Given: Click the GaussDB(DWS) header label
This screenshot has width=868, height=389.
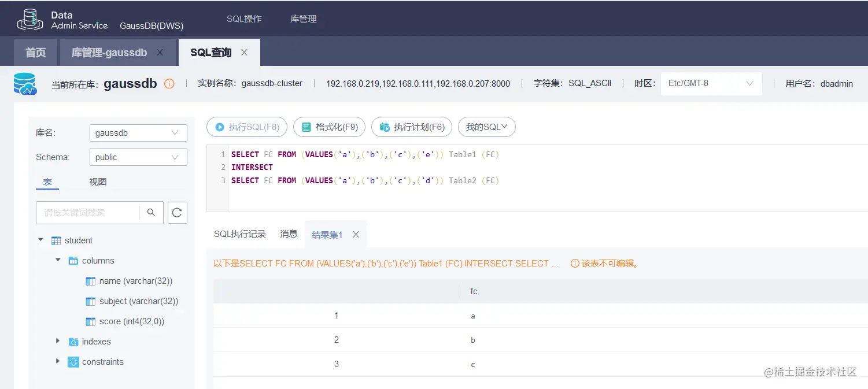Looking at the screenshot, I should [152, 26].
